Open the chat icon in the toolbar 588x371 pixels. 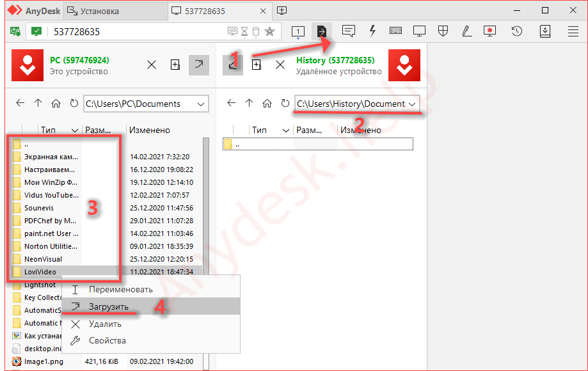point(348,31)
